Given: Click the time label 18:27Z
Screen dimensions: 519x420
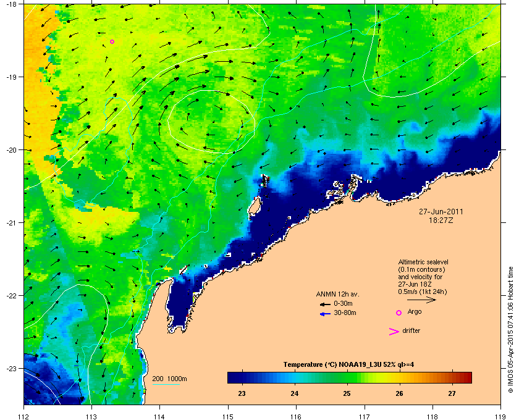Looking at the screenshot, I should pos(441,220).
